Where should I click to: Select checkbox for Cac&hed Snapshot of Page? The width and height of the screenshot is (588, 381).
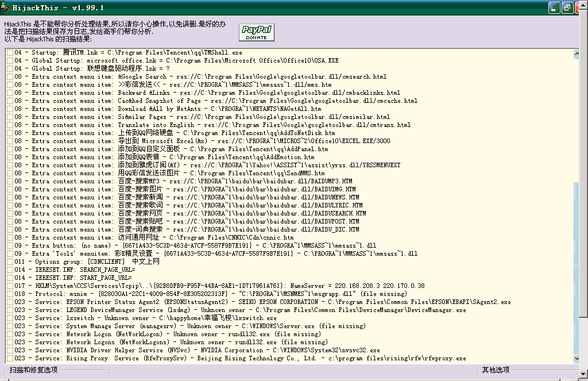10,101
